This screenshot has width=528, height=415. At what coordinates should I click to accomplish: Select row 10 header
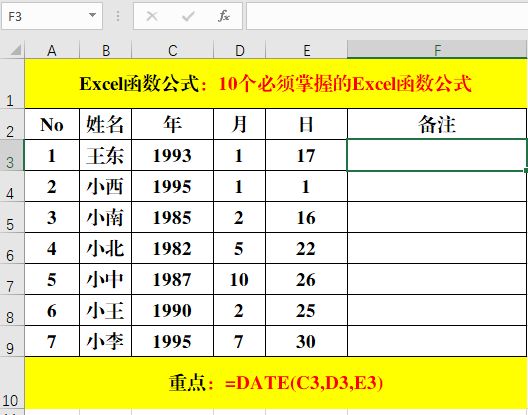click(12, 383)
